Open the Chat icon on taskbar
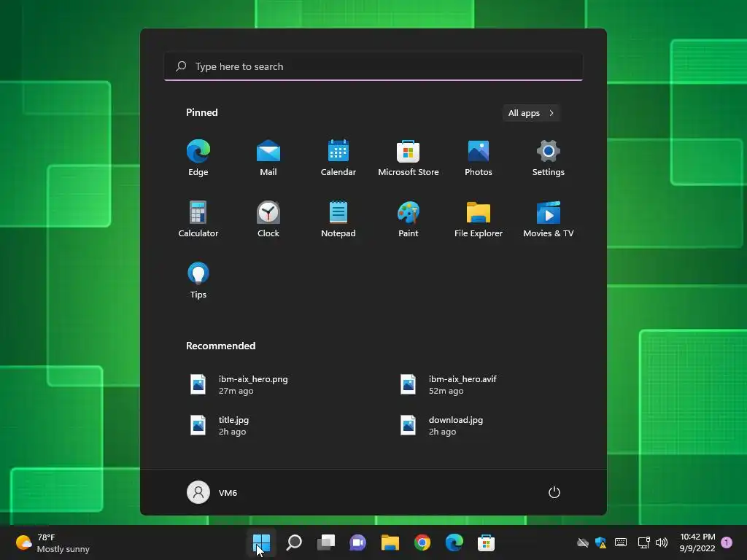Image resolution: width=747 pixels, height=560 pixels. [x=357, y=542]
